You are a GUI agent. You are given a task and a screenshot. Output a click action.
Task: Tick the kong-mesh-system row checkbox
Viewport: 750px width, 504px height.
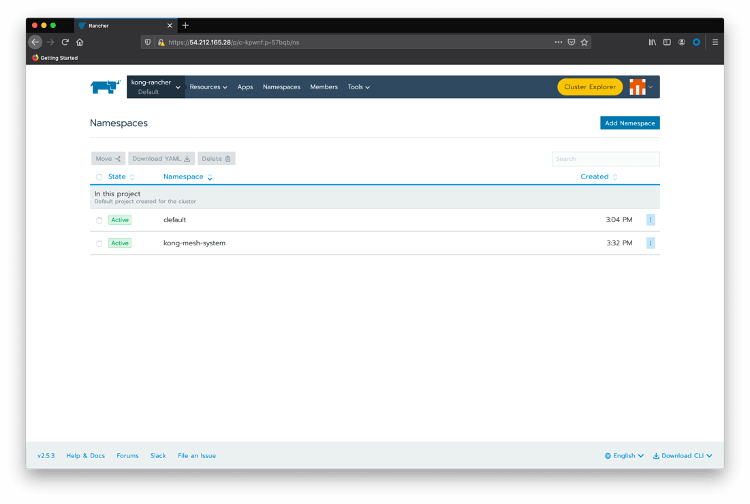point(99,243)
